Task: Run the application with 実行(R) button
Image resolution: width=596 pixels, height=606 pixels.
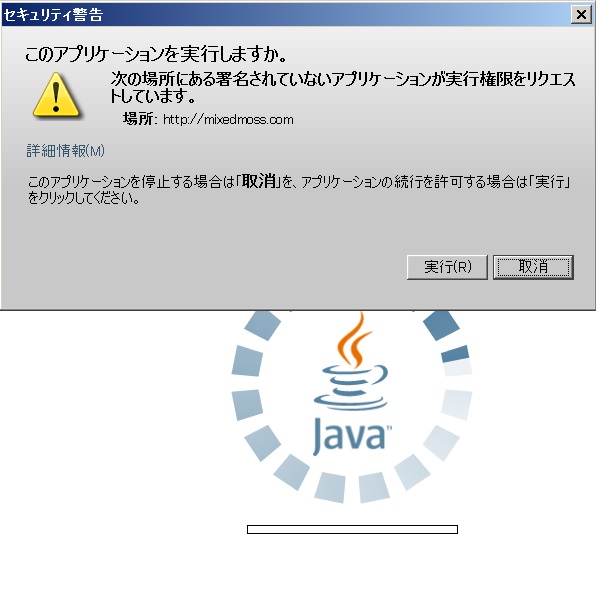Action: 447,267
